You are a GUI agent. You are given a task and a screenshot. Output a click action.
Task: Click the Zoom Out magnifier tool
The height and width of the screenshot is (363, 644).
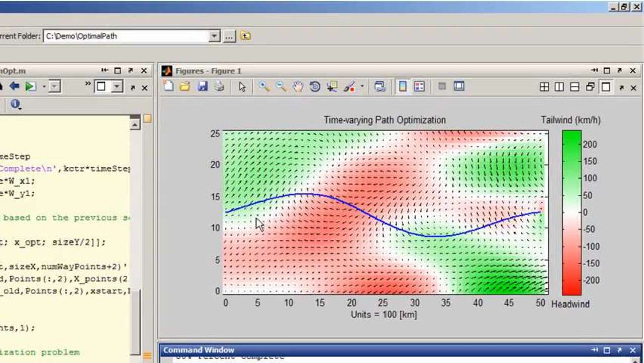click(281, 87)
